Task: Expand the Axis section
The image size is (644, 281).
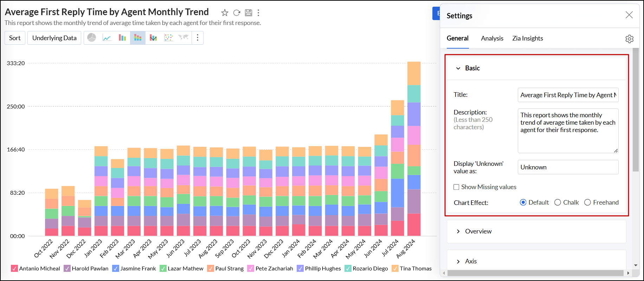Action: click(458, 261)
